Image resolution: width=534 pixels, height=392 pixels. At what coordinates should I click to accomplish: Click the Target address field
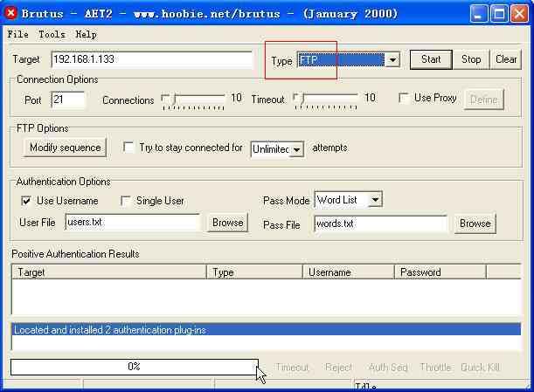[x=152, y=59]
